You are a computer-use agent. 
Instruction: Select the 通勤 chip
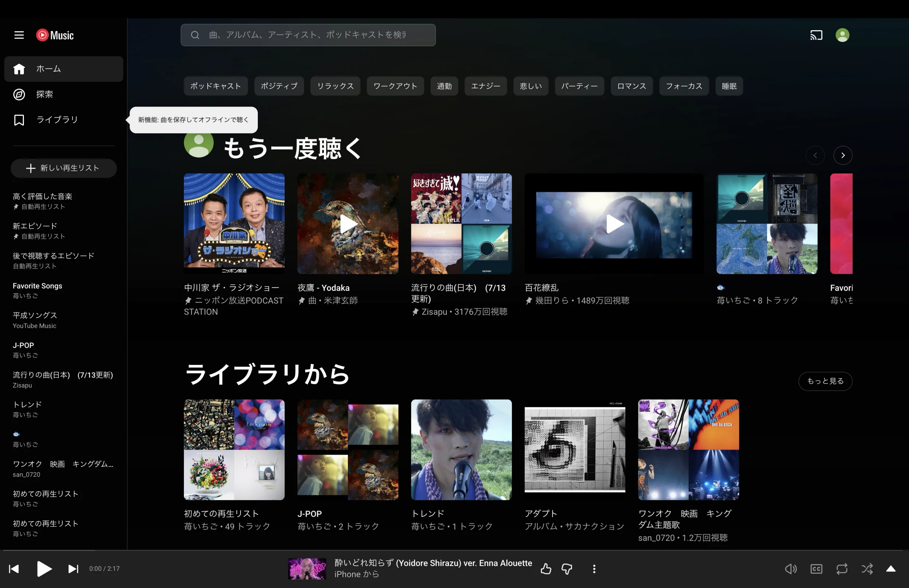pyautogui.click(x=444, y=86)
